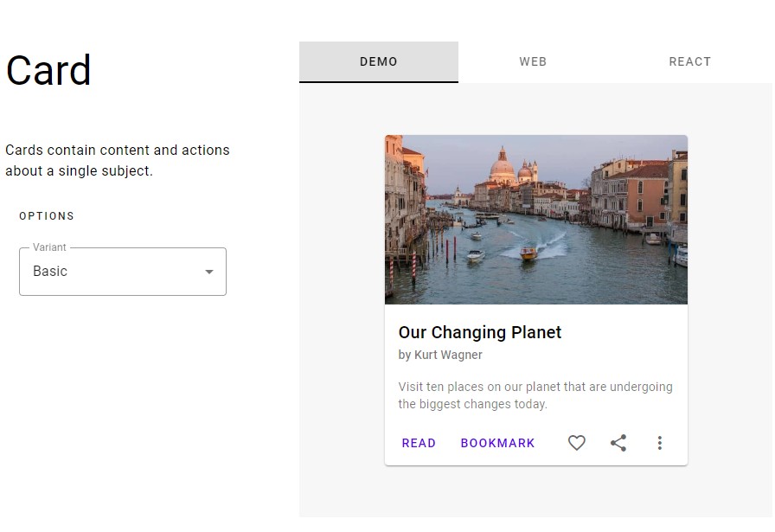This screenshot has height=532, width=775.
Task: Click the 'Our Changing Planet' card title
Action: 480,332
